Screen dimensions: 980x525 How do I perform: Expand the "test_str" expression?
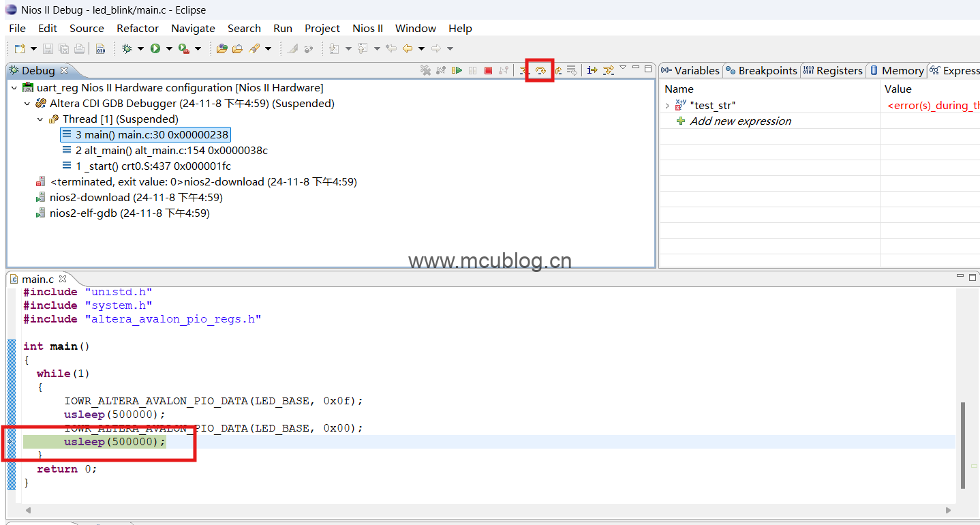tap(667, 106)
